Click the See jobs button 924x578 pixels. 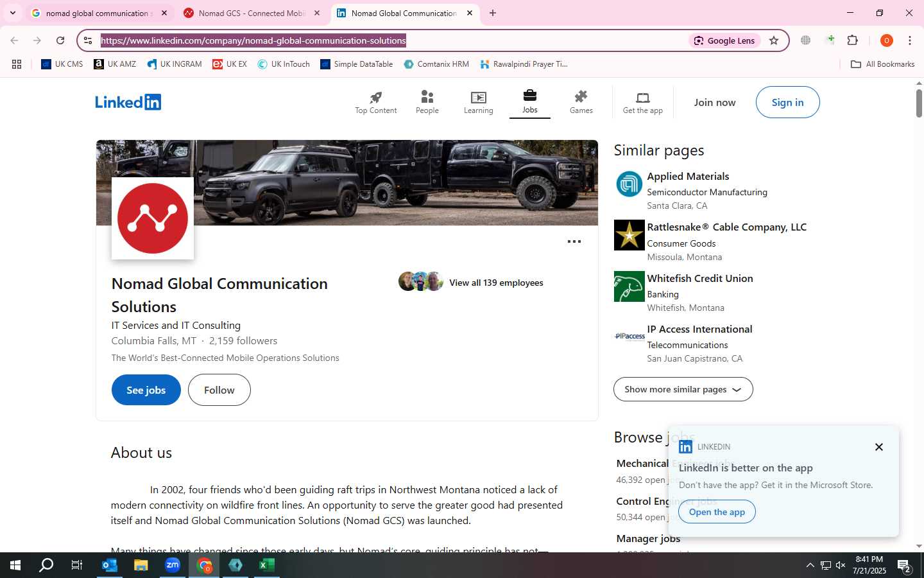coord(146,390)
